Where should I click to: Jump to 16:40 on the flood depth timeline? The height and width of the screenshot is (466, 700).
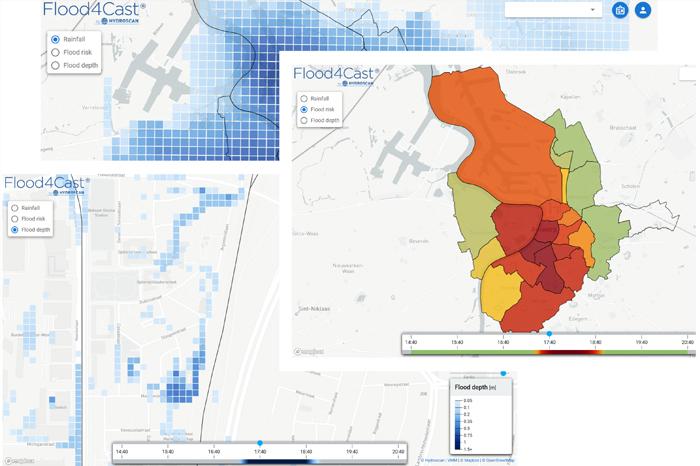(x=214, y=452)
